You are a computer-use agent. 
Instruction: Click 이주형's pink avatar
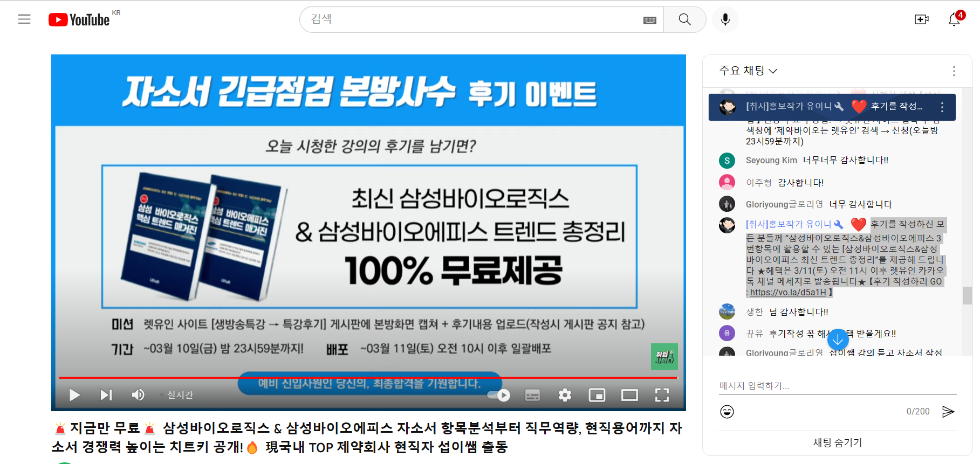click(x=727, y=182)
